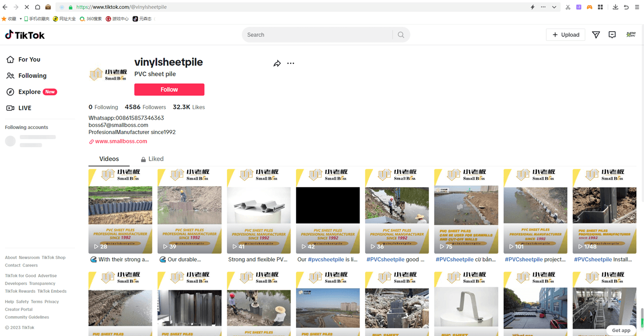This screenshot has height=336, width=644.
Task: Open the video with 1748 plays
Action: (x=604, y=211)
